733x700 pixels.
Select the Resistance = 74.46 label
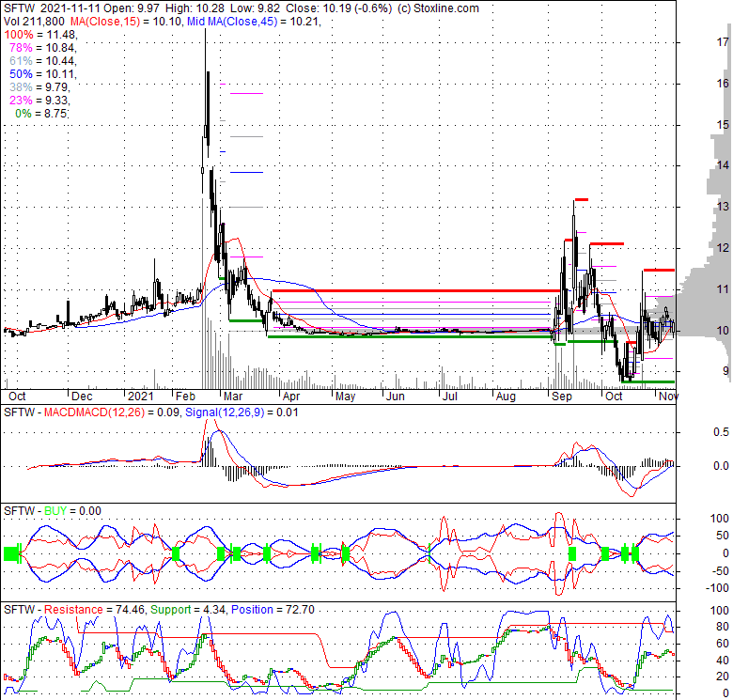click(94, 610)
